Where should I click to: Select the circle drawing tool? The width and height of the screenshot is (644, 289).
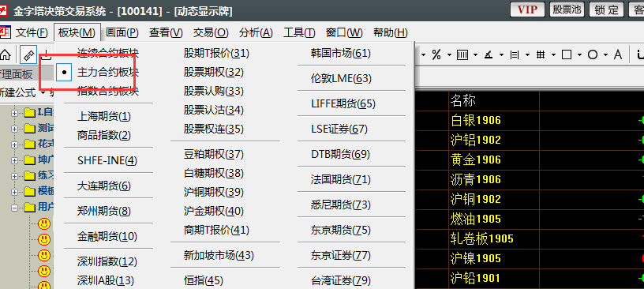[592, 54]
